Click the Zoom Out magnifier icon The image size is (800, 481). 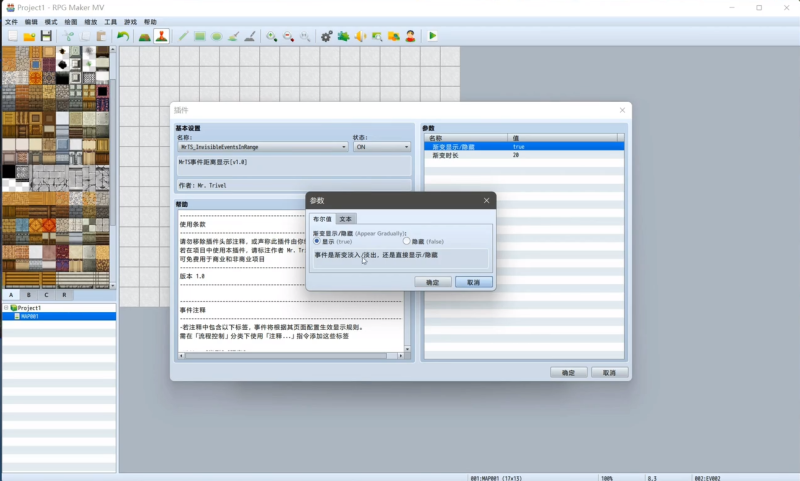tap(288, 36)
